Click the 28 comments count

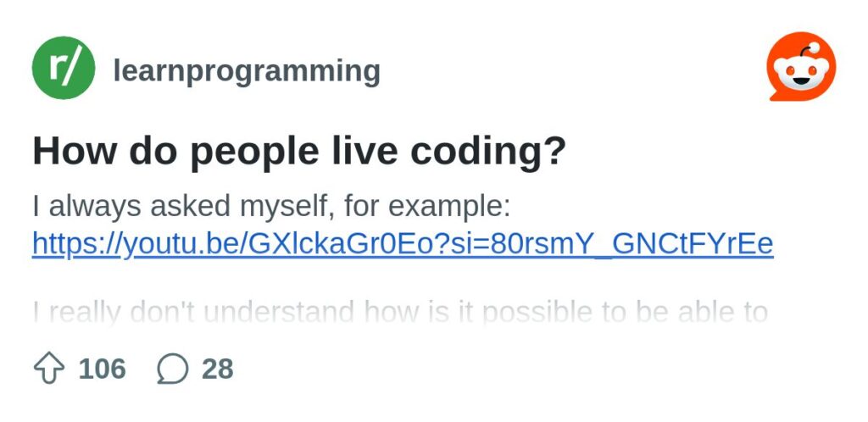click(x=218, y=369)
